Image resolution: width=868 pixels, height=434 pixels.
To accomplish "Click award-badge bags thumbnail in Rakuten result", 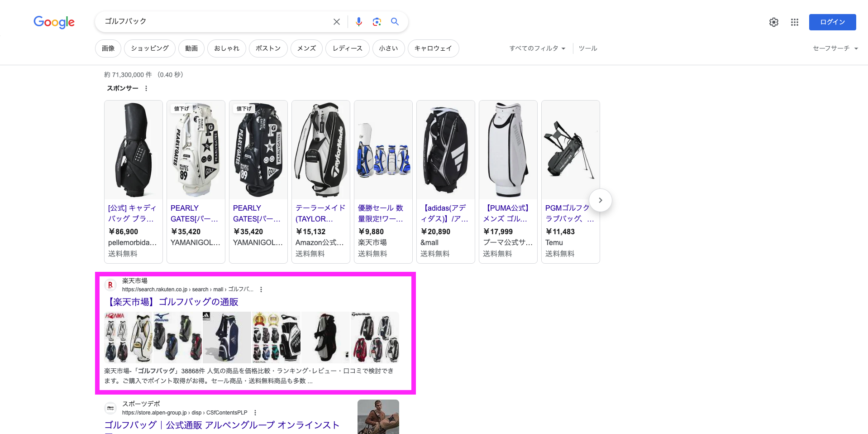I will 277,337.
